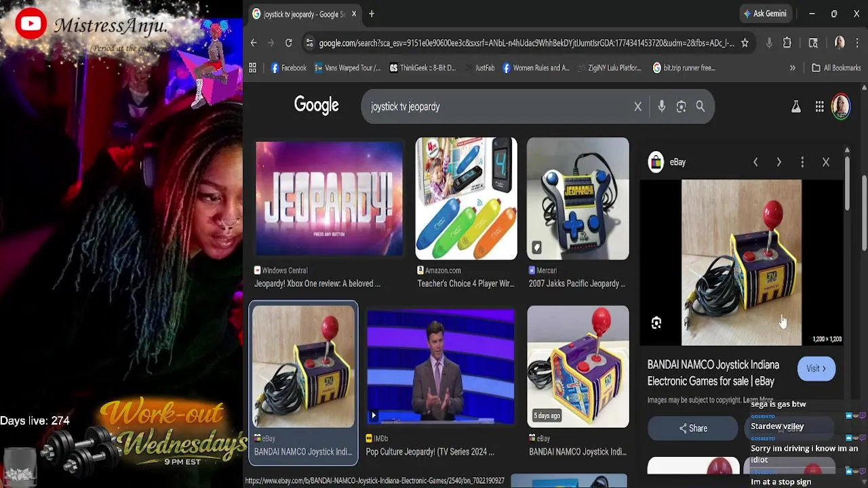
Task: Open the bit.trip runner free bookmark
Action: (x=684, y=68)
